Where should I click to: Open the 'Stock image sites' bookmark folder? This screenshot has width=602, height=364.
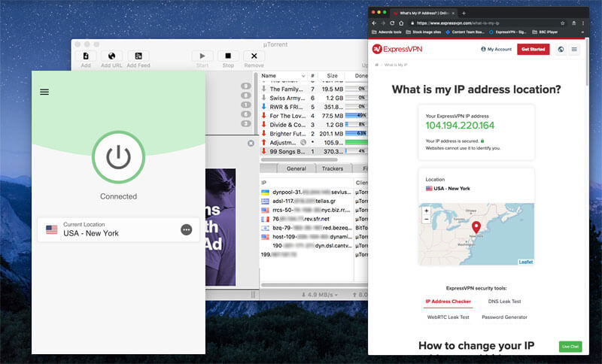tap(423, 32)
